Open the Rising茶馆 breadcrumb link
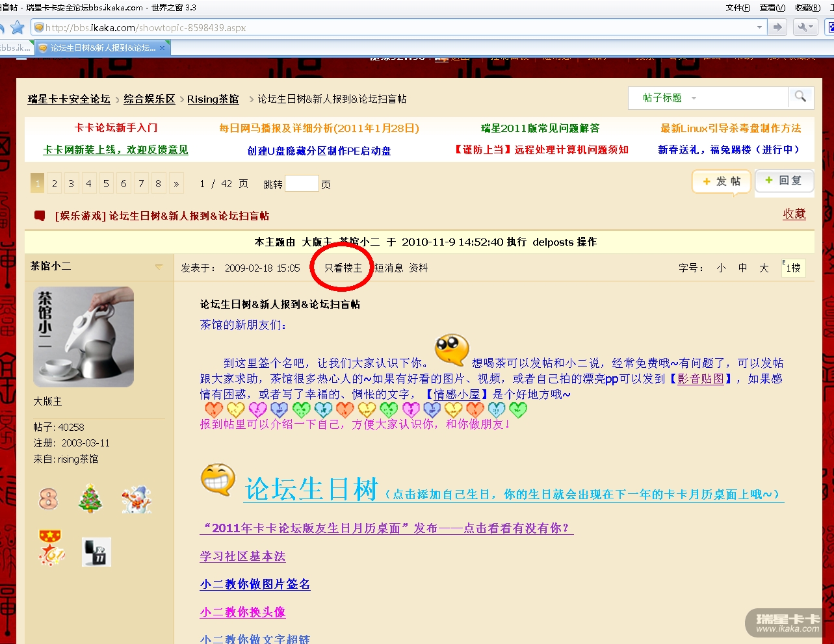Image resolution: width=834 pixels, height=644 pixels. tap(213, 99)
